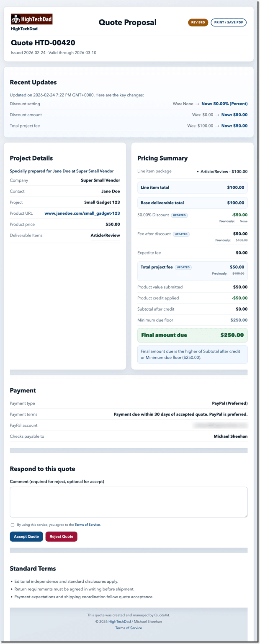Click the minimum due floor explanation note

point(192,354)
